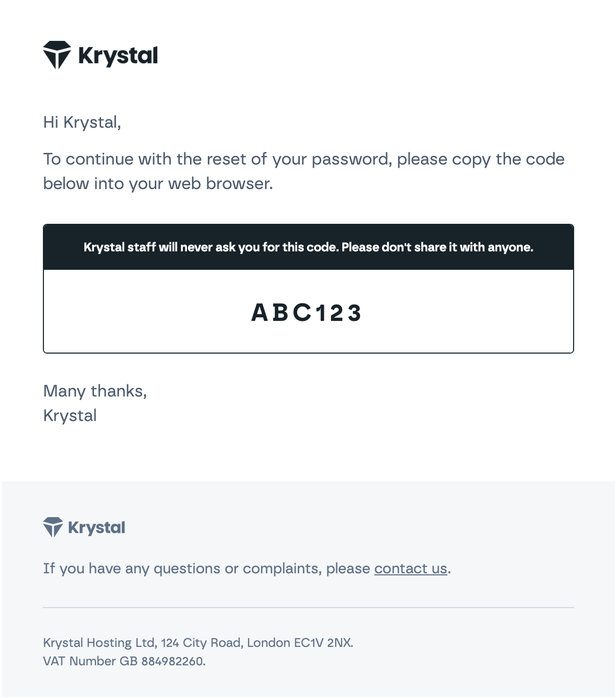Click the VAT number 884982260
616x698 pixels.
[172, 661]
